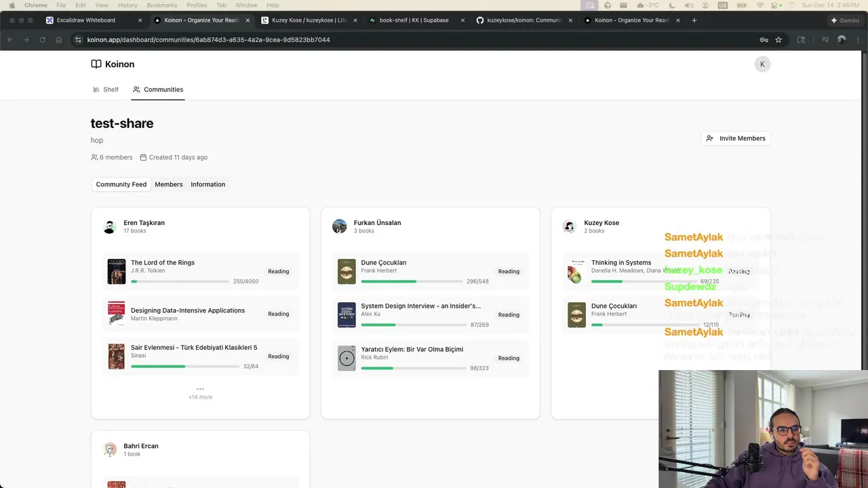868x488 pixels.
Task: Click Bahri Ercan's profile avatar
Action: pyautogui.click(x=110, y=450)
